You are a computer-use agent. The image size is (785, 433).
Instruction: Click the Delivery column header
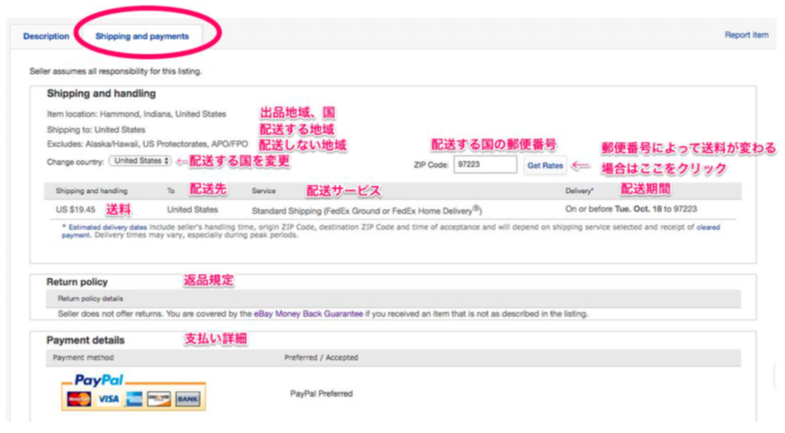(x=579, y=190)
